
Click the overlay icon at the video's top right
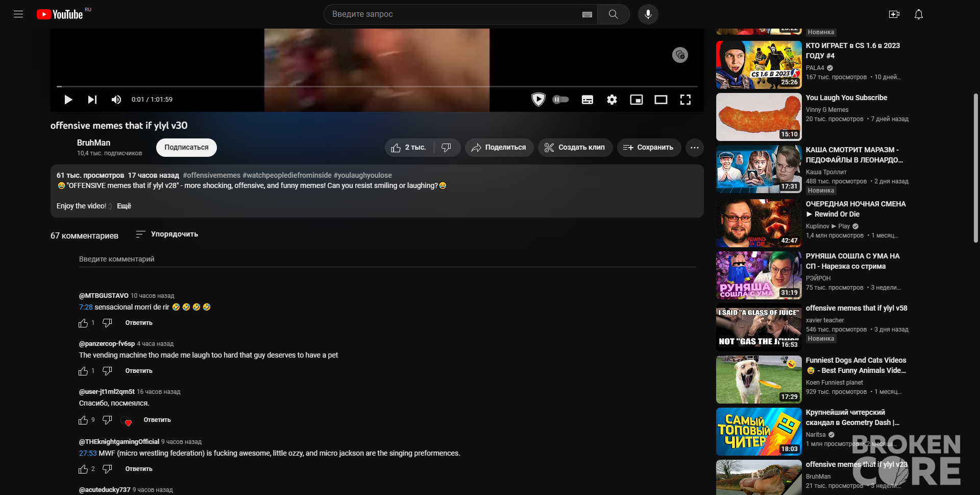click(680, 55)
